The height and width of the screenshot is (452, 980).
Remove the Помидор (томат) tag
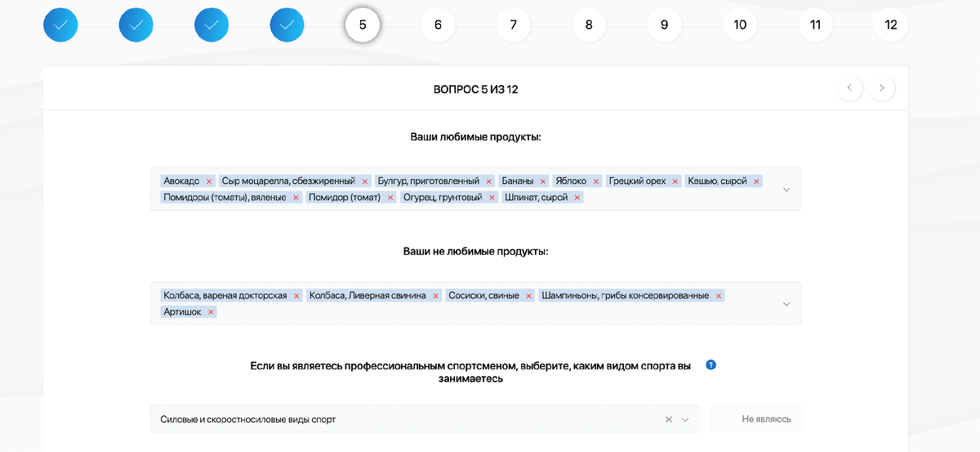tap(391, 198)
